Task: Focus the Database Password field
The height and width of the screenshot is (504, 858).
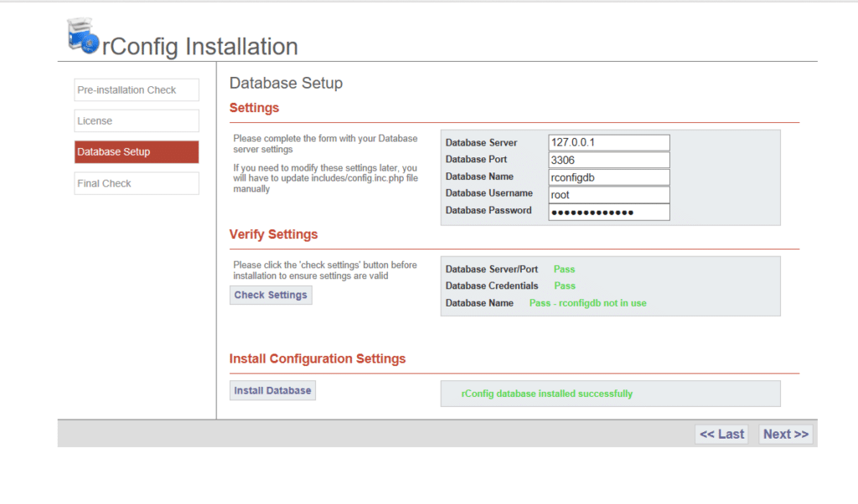Action: [x=608, y=212]
